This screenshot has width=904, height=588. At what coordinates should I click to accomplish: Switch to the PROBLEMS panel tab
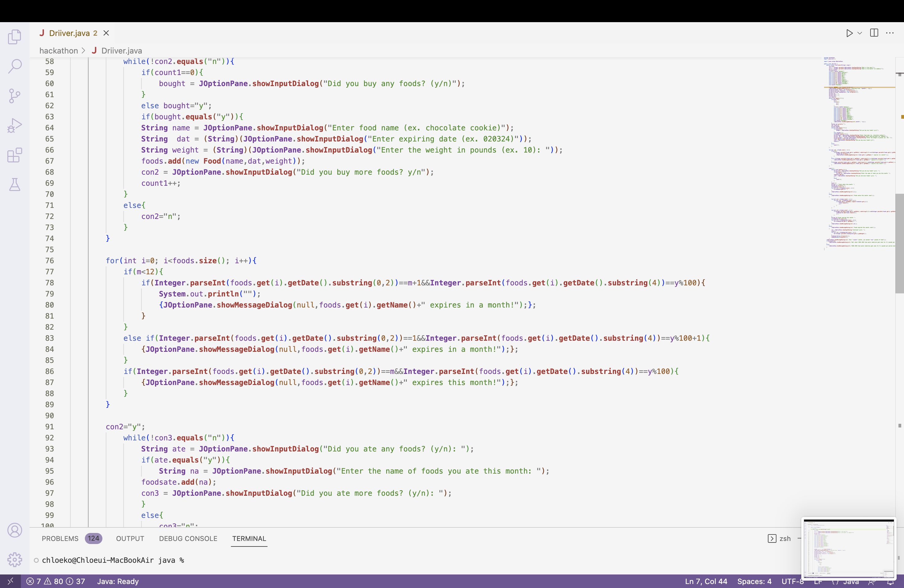point(60,538)
